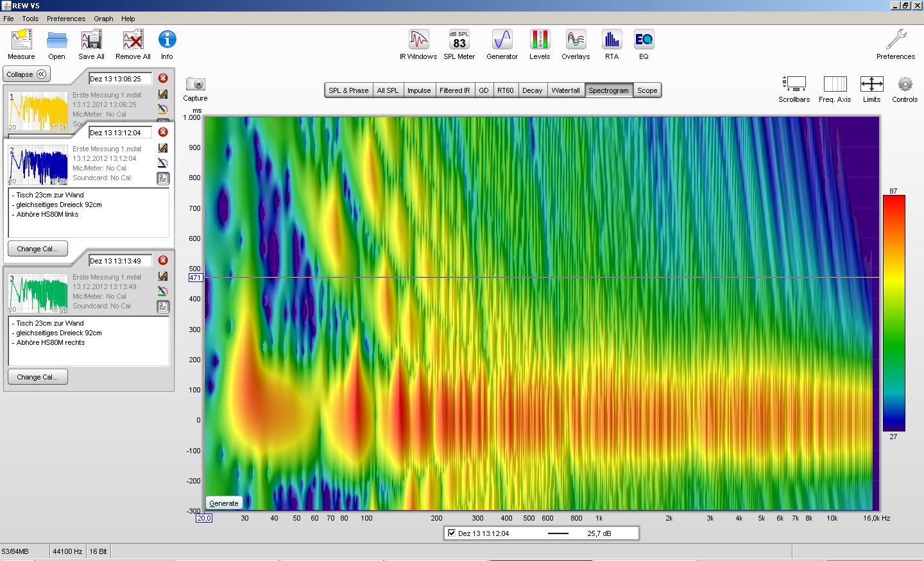Click the Generate button on the spectrogram
Viewport: 924px width, 561px height.
(x=224, y=503)
